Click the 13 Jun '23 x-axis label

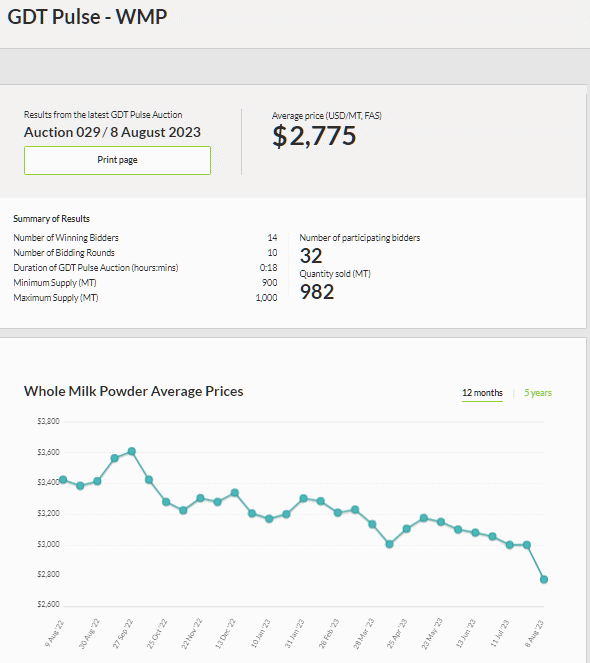[466, 633]
